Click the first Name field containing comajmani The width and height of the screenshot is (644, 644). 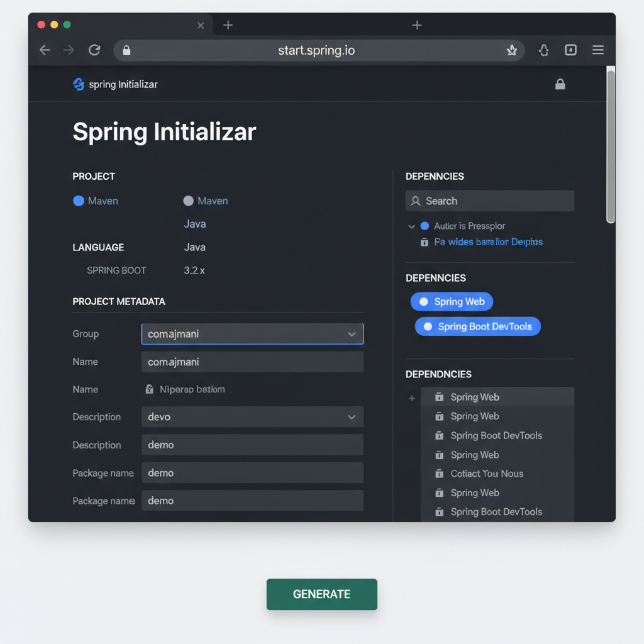252,362
